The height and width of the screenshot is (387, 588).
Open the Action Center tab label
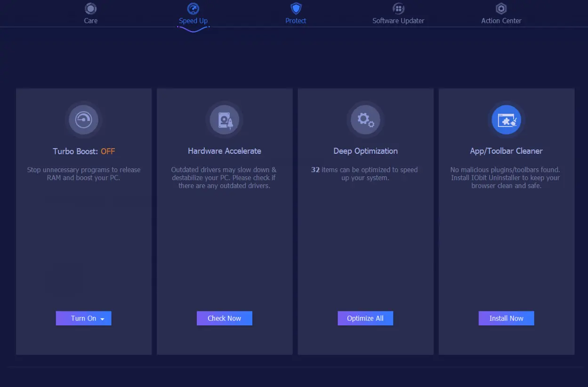(x=501, y=21)
